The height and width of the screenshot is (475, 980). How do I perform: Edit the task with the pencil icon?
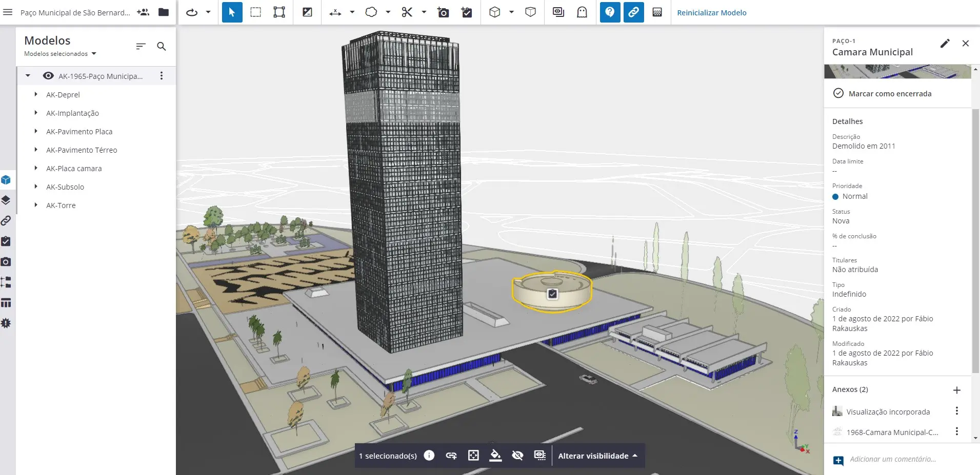coord(945,44)
